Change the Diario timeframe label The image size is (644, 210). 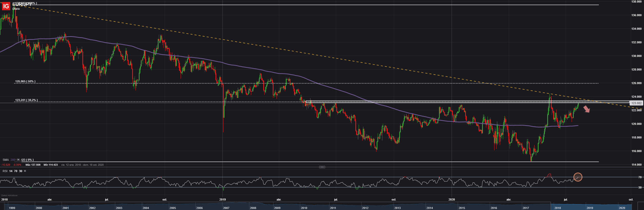pyautogui.click(x=16, y=9)
